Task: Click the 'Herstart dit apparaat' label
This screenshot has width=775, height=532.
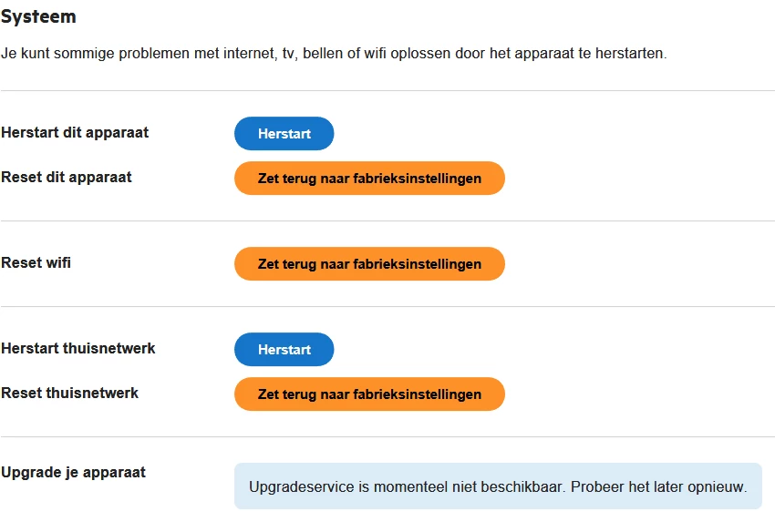Action: pos(75,133)
